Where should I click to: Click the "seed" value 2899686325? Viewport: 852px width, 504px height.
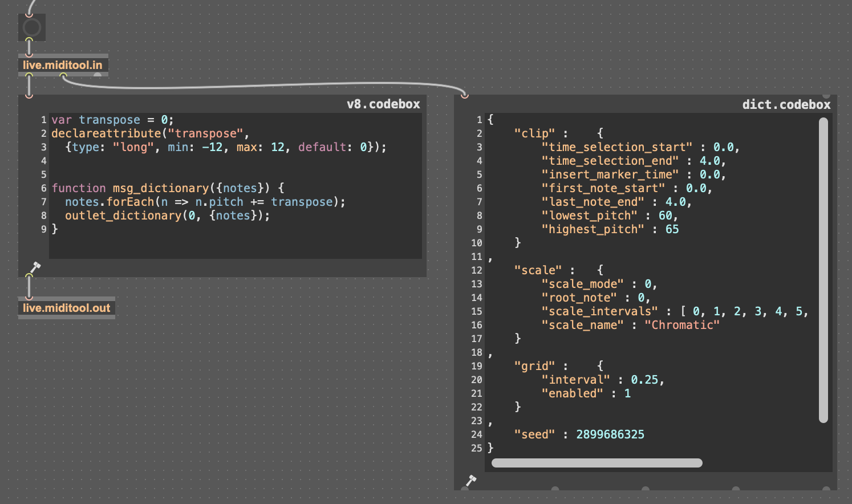[x=610, y=434]
